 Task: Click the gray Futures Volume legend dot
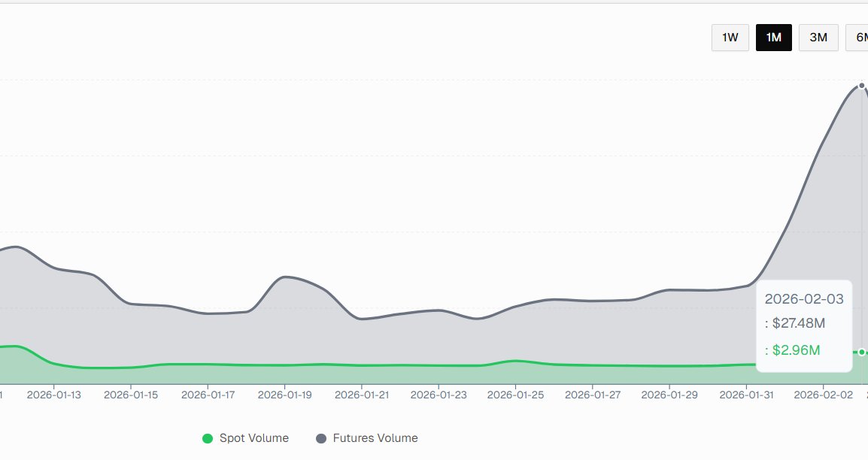tap(321, 438)
